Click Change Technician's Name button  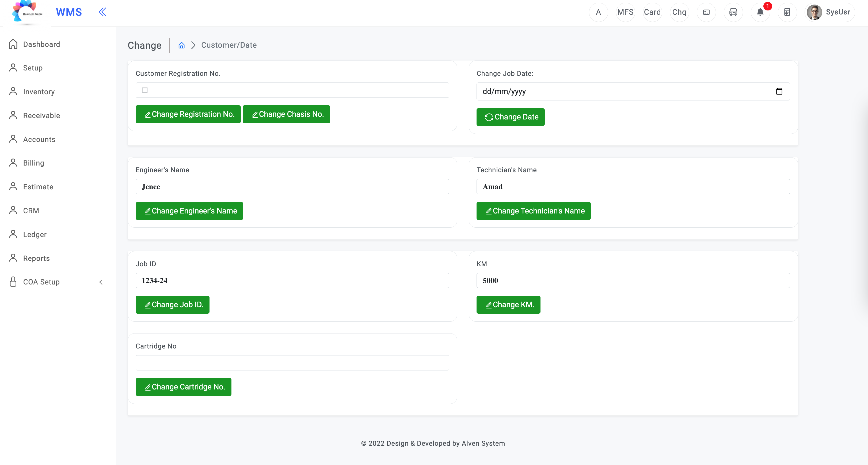click(533, 211)
